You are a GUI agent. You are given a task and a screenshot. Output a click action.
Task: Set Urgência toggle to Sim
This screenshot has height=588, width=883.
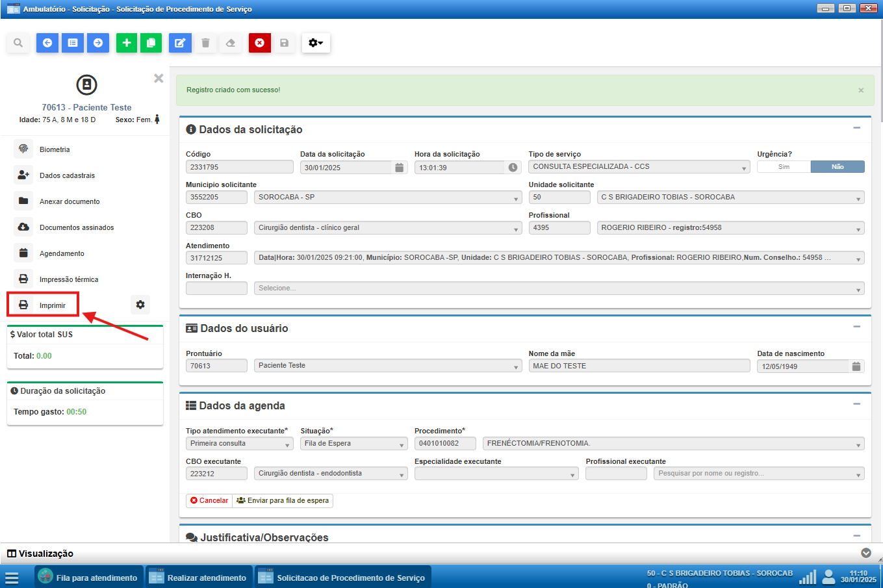(x=784, y=167)
